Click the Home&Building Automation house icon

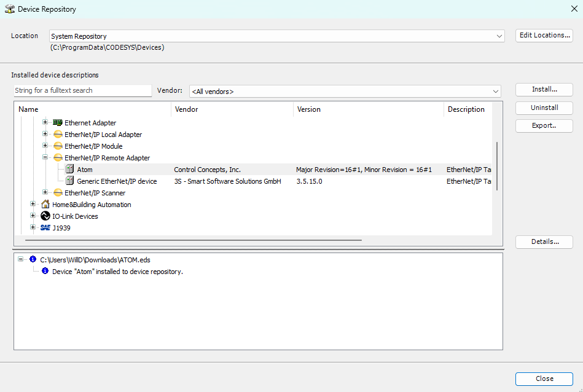pos(45,204)
